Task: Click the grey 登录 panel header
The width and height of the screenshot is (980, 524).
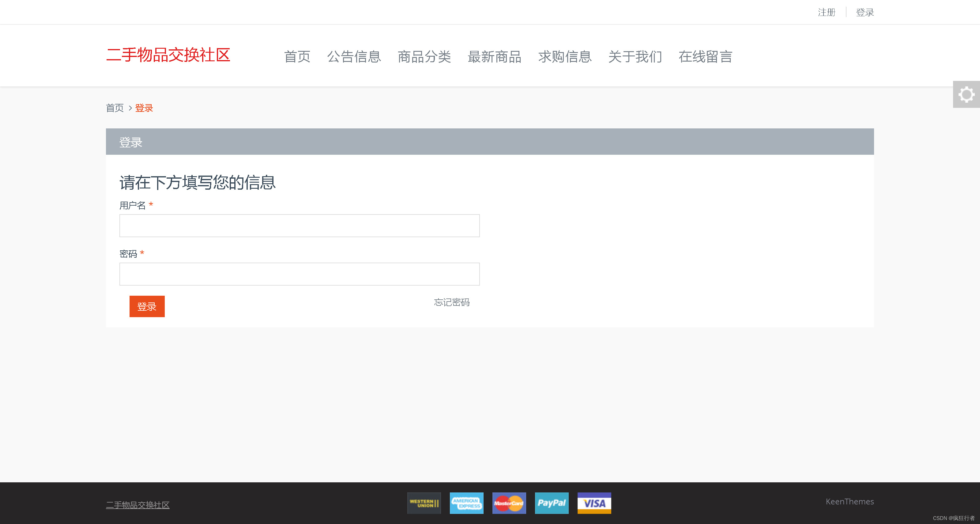Action: 490,142
